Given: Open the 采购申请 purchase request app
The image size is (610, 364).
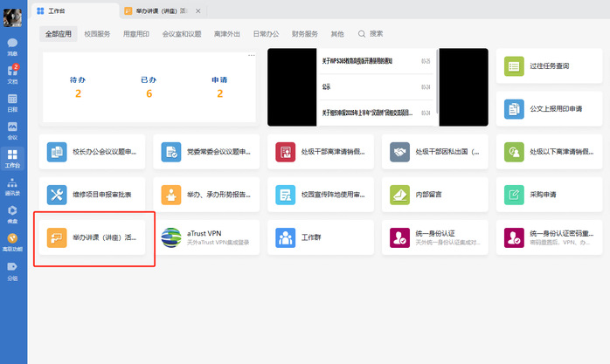Looking at the screenshot, I should pyautogui.click(x=550, y=194).
